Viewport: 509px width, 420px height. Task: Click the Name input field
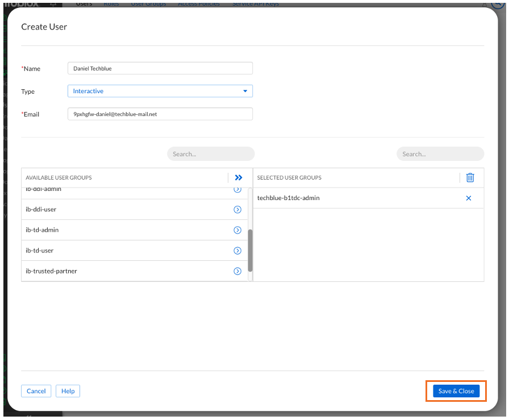tap(160, 68)
